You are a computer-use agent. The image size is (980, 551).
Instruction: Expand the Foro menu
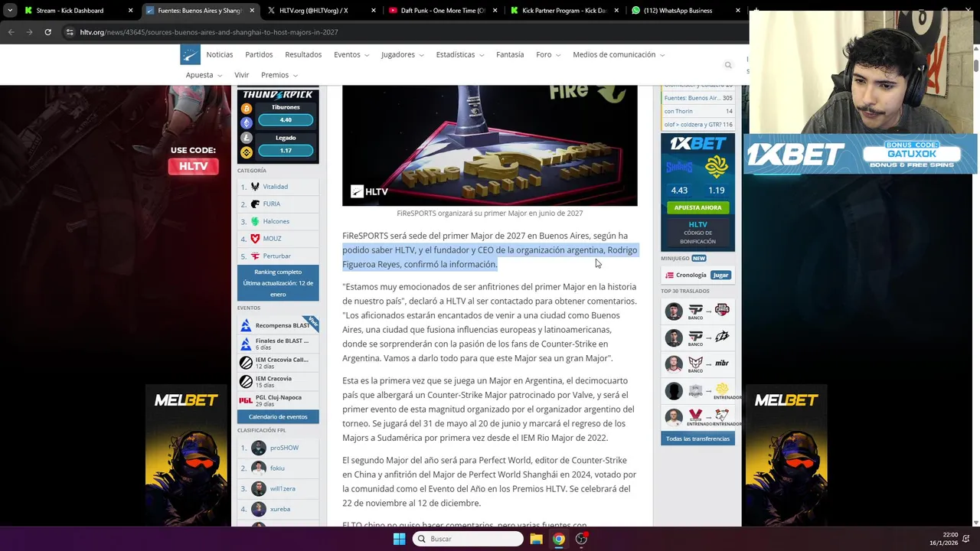[x=548, y=54]
